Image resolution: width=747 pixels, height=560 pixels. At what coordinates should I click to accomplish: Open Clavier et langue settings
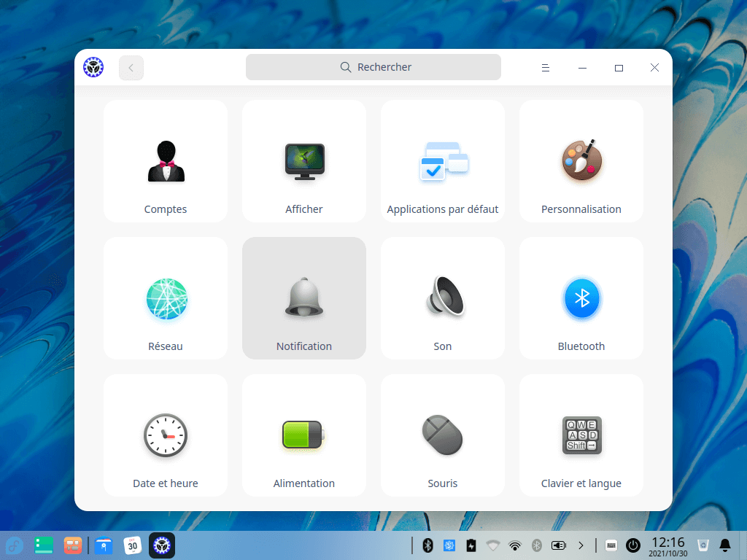pyautogui.click(x=581, y=435)
